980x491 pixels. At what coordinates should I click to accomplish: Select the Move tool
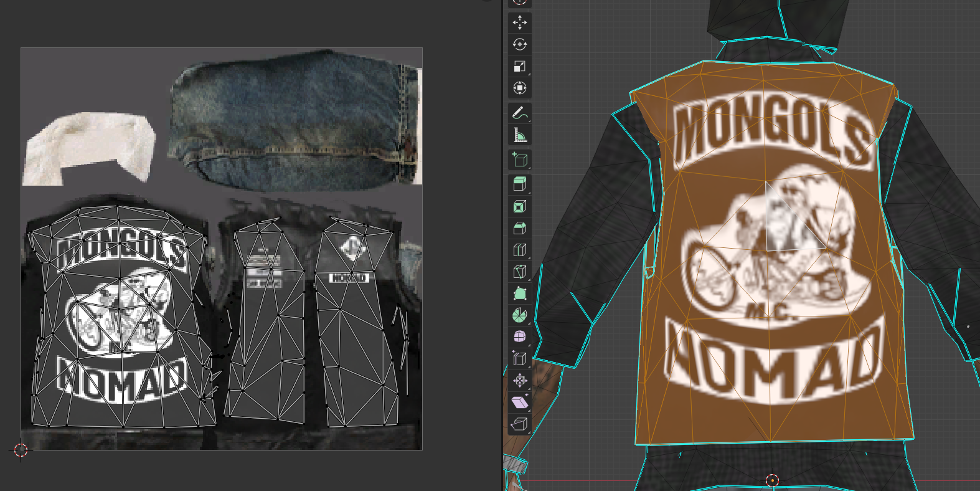point(520,22)
